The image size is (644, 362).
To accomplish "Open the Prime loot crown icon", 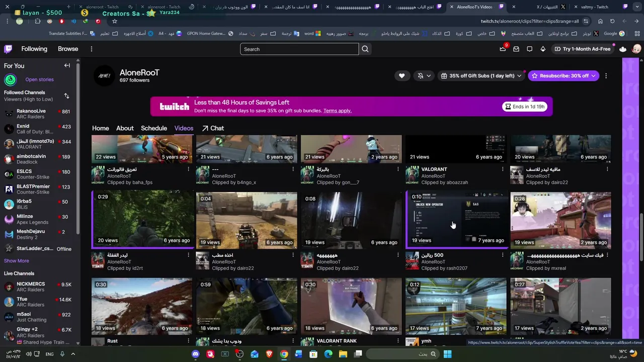I will pyautogui.click(x=503, y=49).
